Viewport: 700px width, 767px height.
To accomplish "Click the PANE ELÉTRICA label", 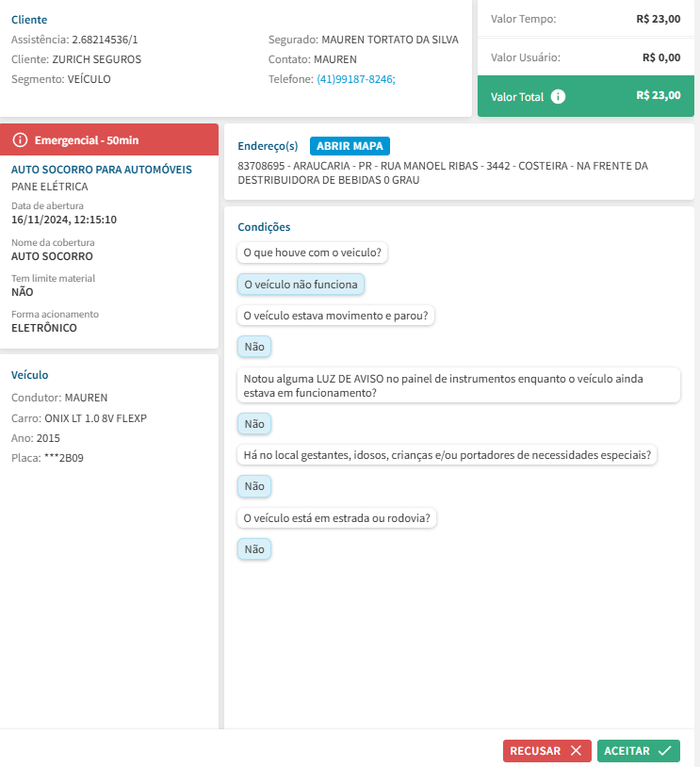I will 49,187.
